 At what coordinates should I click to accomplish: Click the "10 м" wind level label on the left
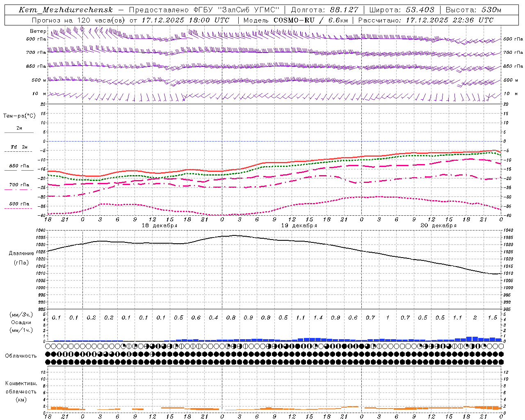[39, 94]
